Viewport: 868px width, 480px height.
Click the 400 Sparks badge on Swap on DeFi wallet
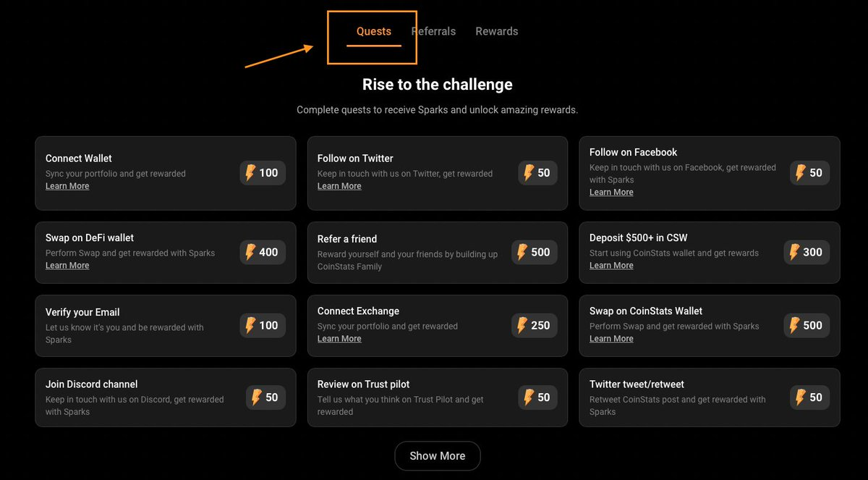pos(263,252)
